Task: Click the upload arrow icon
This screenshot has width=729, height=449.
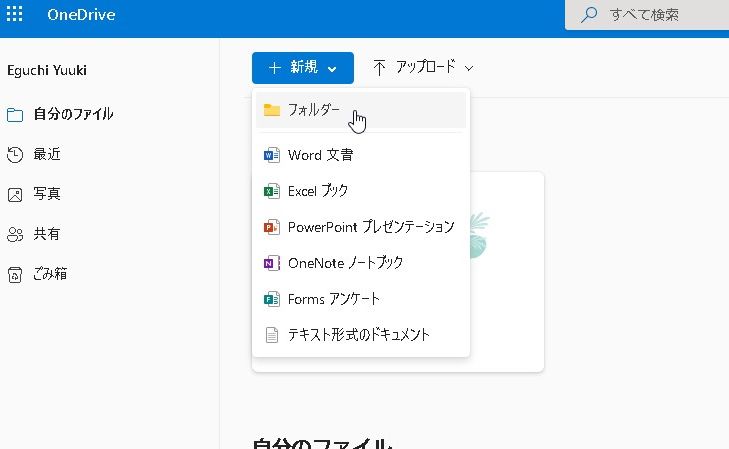Action: click(x=379, y=68)
